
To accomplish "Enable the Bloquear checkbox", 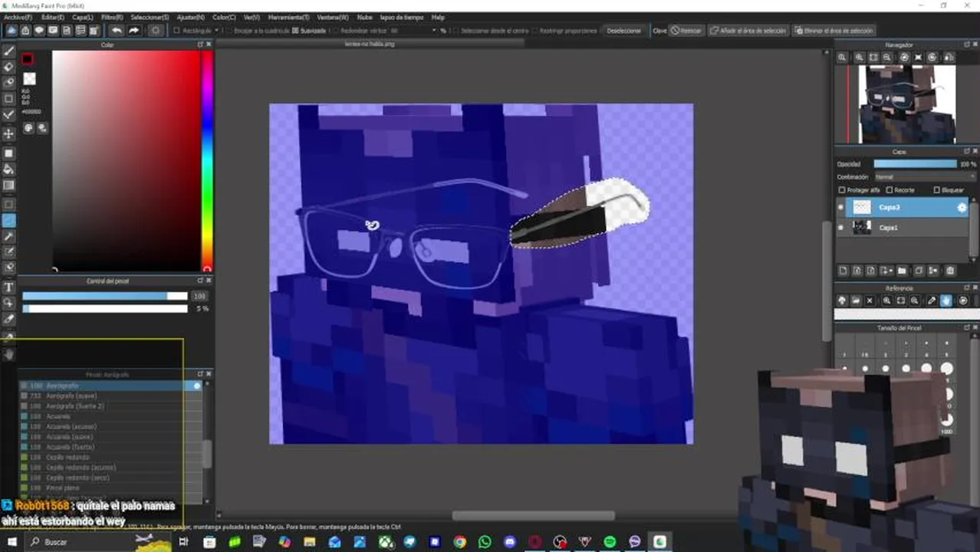I will point(936,190).
